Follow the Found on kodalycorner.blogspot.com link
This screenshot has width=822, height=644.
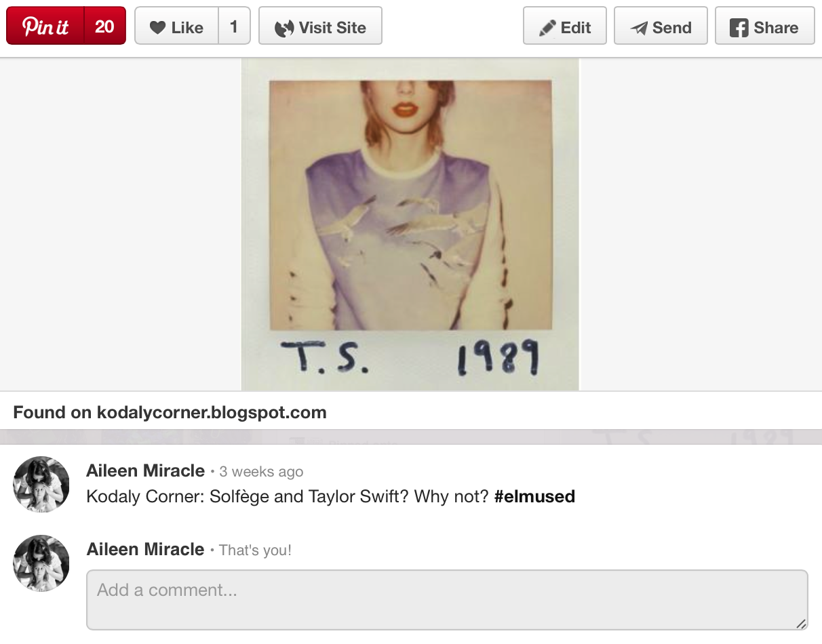(170, 412)
